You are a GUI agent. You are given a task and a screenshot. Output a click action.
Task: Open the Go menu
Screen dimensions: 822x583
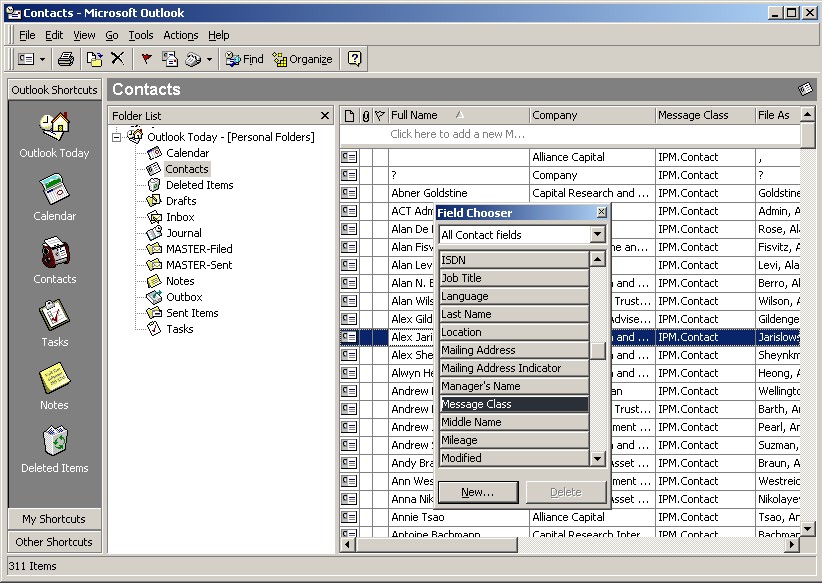point(112,35)
